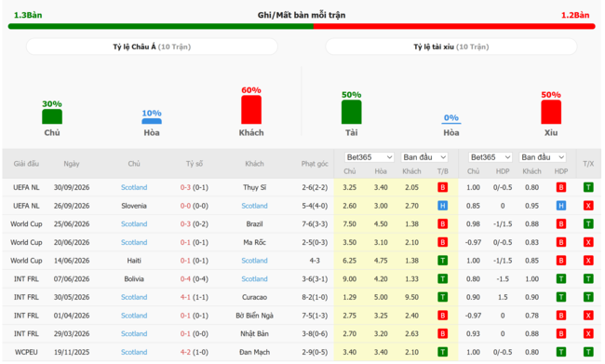The image size is (605, 364).
Task: Click green T HDP icon in Curacao row
Action: coord(561,297)
